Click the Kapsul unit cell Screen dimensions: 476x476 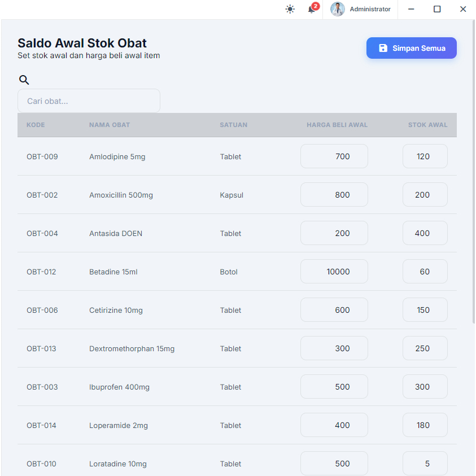pos(232,195)
